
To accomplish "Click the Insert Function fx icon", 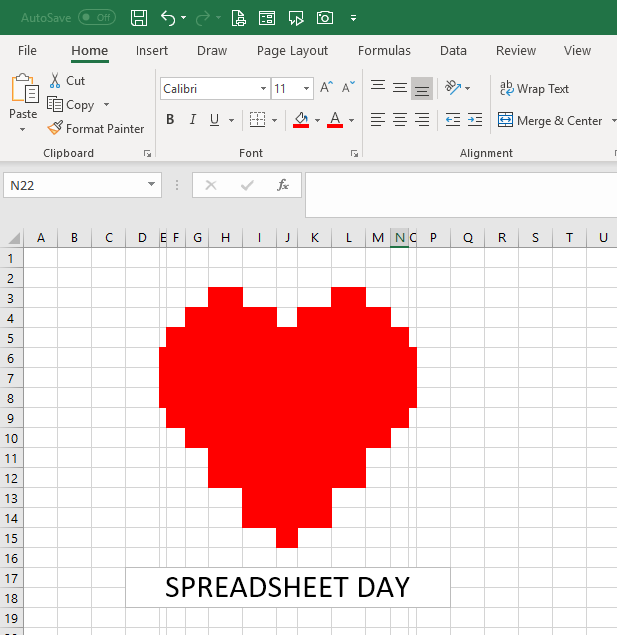I will pos(283,185).
